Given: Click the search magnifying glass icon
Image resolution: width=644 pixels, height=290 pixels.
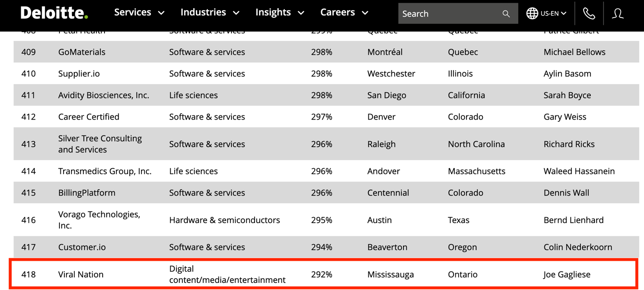Looking at the screenshot, I should click(505, 13).
